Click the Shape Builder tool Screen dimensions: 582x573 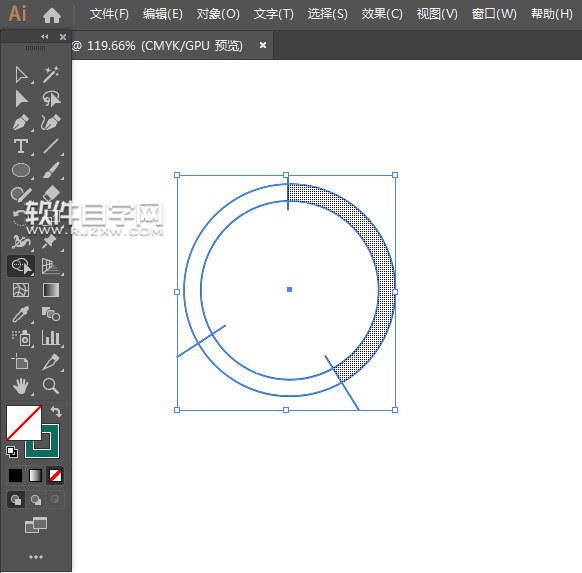[21, 266]
